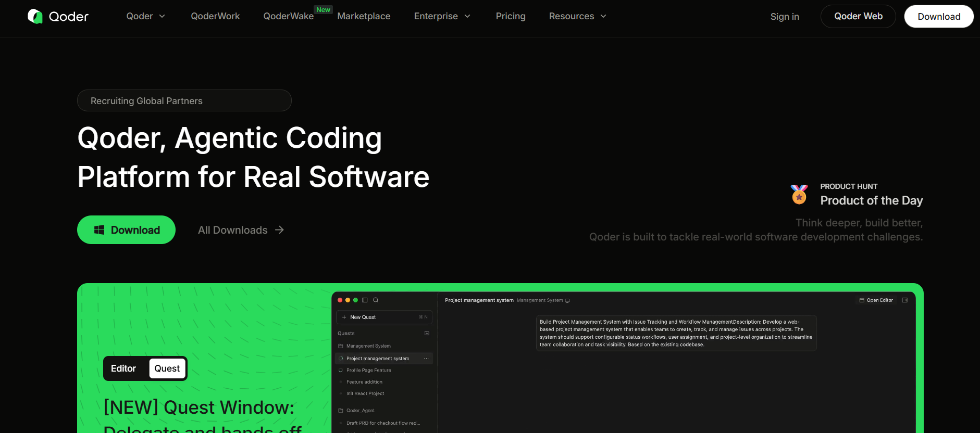Open the All Downloads link
980x433 pixels.
tap(241, 230)
